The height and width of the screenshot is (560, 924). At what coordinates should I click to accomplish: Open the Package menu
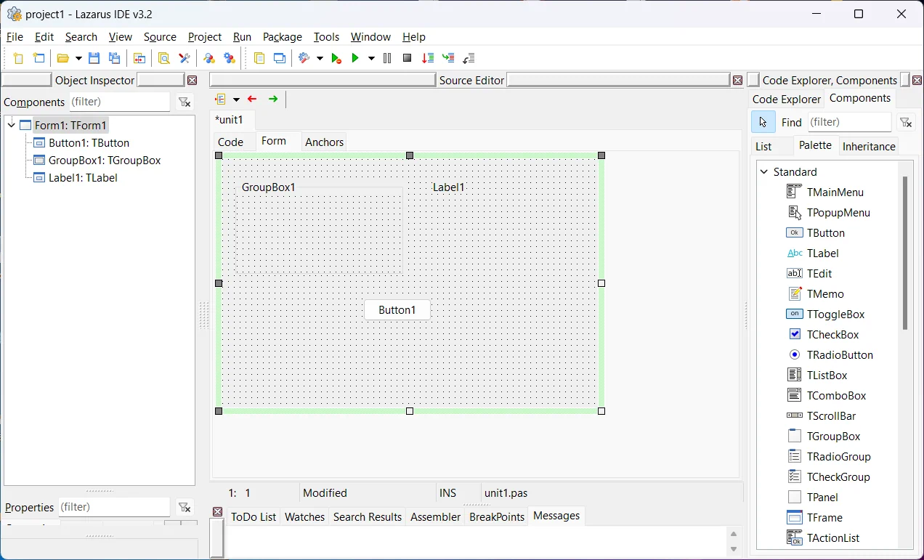(x=283, y=36)
